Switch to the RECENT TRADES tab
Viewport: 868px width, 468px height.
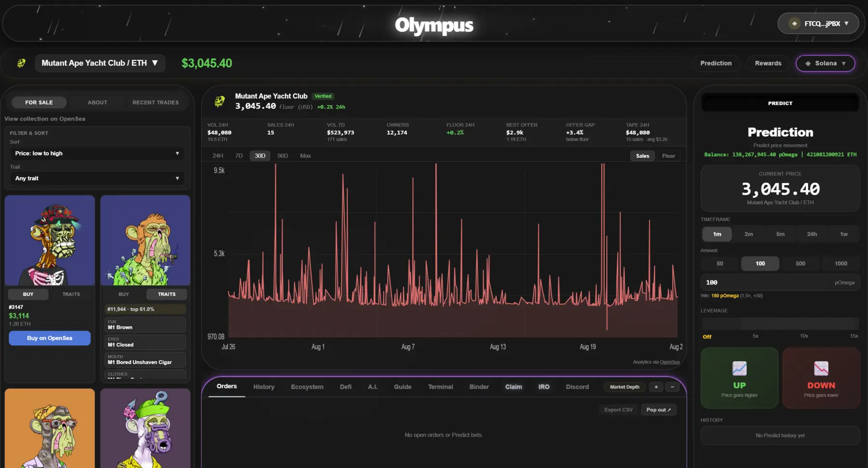(155, 102)
